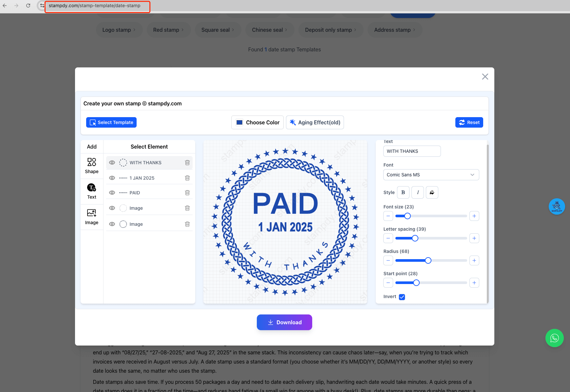Apply italic style to the text
The image size is (570, 392).
[x=417, y=192]
